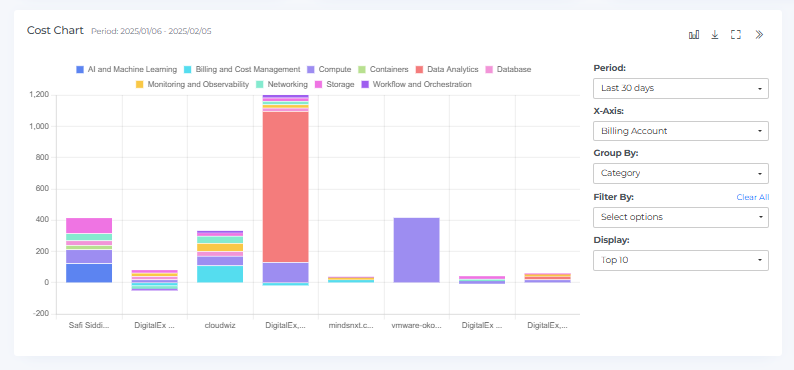Download the cost chart

coord(714,34)
